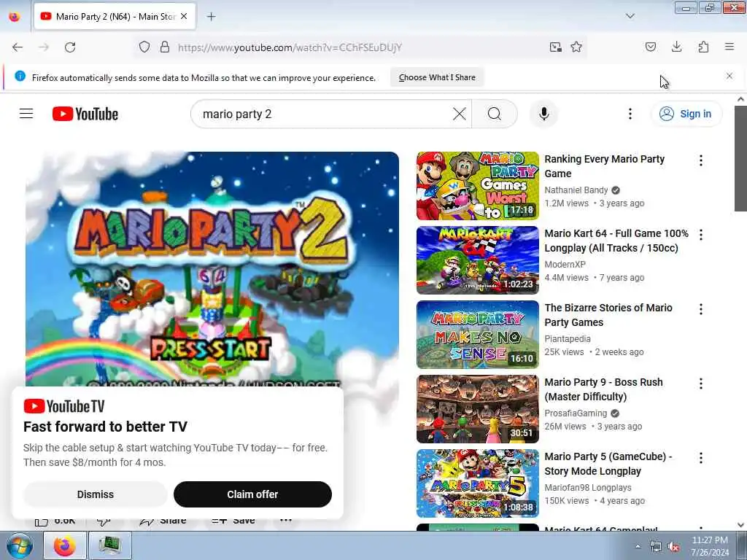Open options for Ranking Every Mario Party video
The width and height of the screenshot is (747, 560).
pos(701,160)
